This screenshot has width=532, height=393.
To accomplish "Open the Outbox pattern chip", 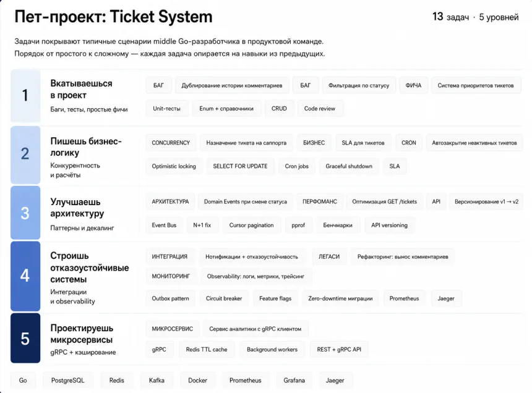I will (170, 298).
